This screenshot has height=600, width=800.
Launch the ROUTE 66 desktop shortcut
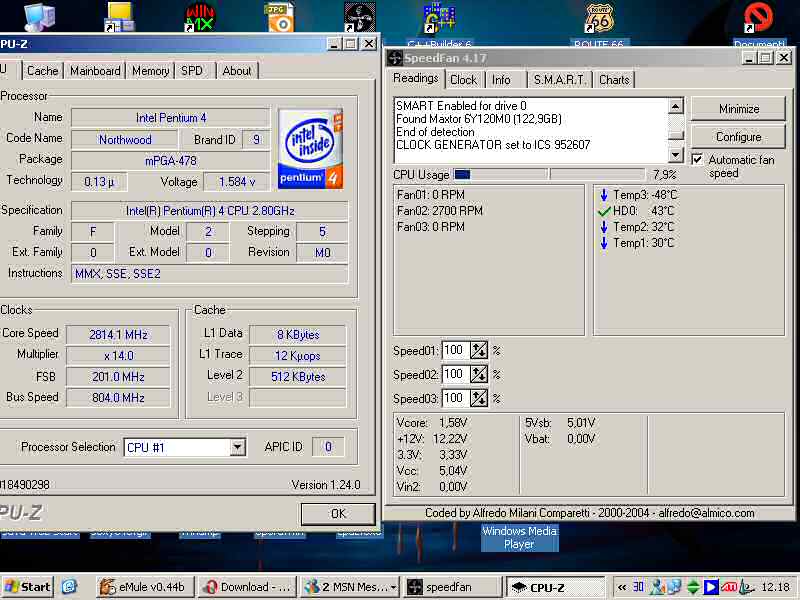click(x=599, y=17)
